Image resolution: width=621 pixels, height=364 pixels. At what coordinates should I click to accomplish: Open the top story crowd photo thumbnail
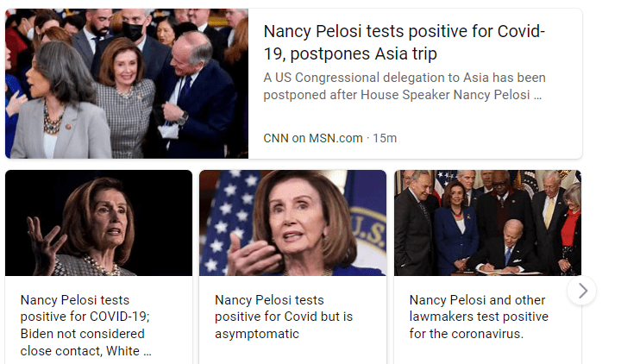[x=127, y=84]
